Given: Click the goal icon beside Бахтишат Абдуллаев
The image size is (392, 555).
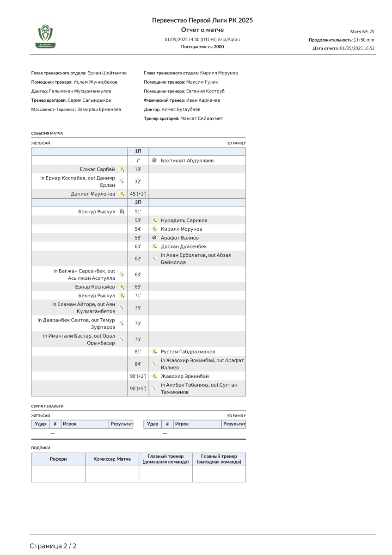Looking at the screenshot, I should pyautogui.click(x=154, y=160).
